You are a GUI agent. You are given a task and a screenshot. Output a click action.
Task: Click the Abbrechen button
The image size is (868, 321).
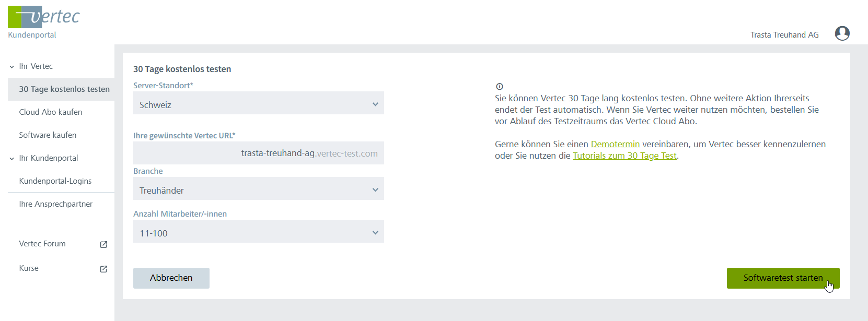pos(171,278)
